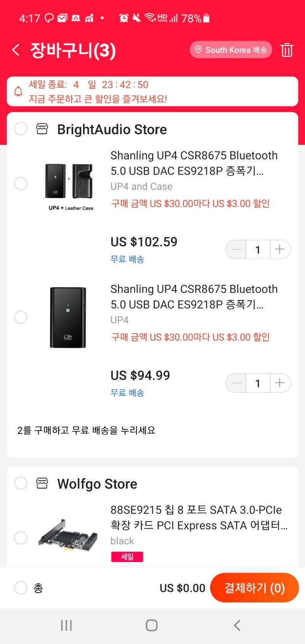Tap the back arrow beside 장바구니(3)
The image size is (305, 644).
16,50
